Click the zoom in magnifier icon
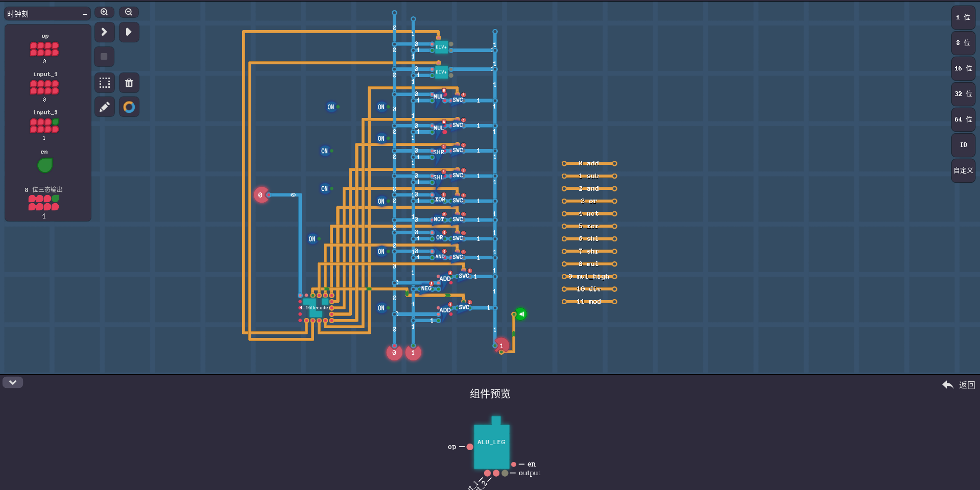980x490 pixels. click(x=104, y=12)
